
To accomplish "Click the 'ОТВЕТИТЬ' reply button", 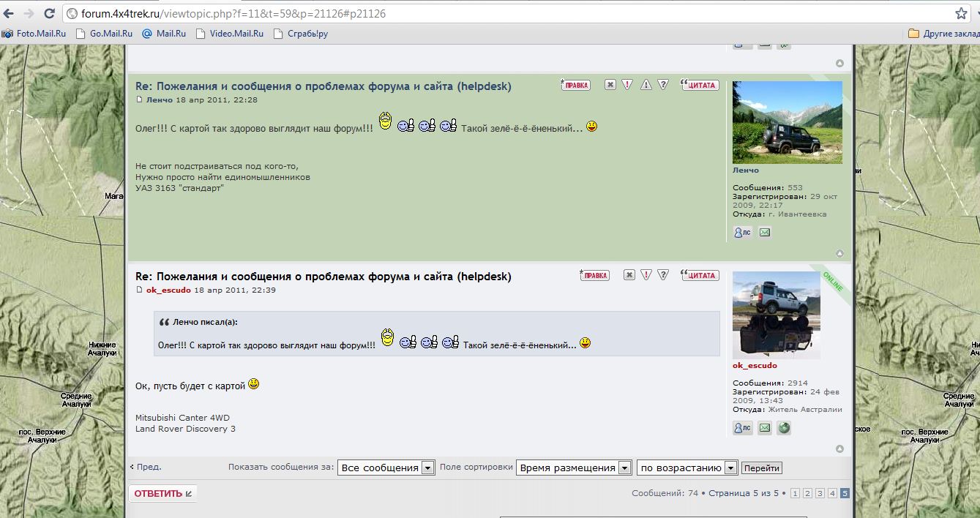I will 162,493.
